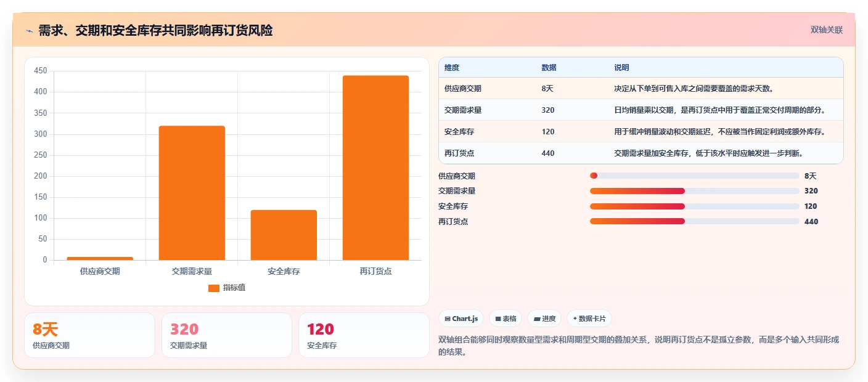The image size is (868, 382).
Task: Click the 双轴关联 tag in the header
Action: point(826,30)
